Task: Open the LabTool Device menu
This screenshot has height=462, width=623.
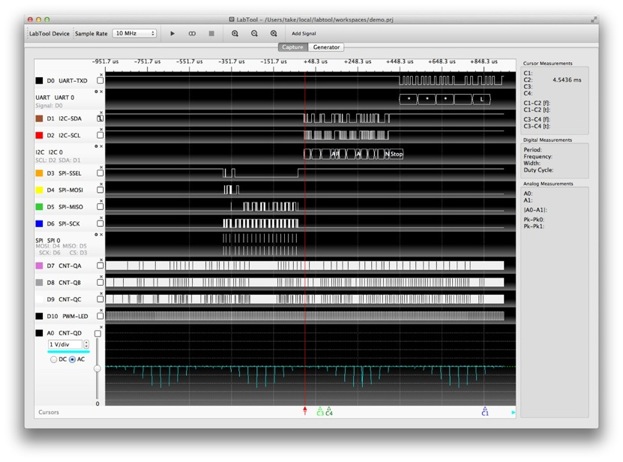Action: tap(47, 33)
